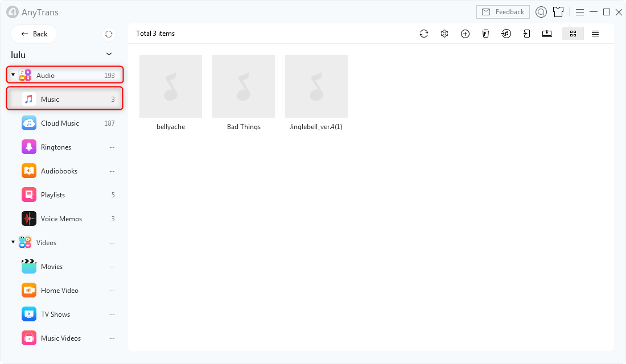Viewport: 626px width, 364px height.
Task: Open Cloud Music in the sidebar
Action: pos(65,123)
